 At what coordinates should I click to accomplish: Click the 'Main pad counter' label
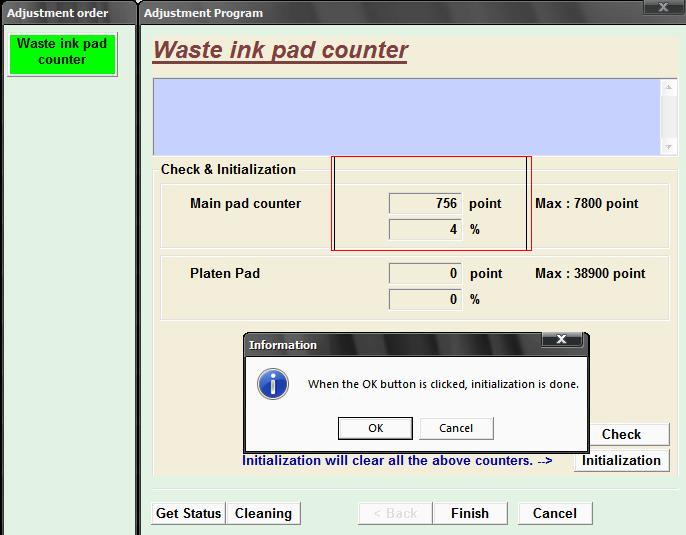245,203
